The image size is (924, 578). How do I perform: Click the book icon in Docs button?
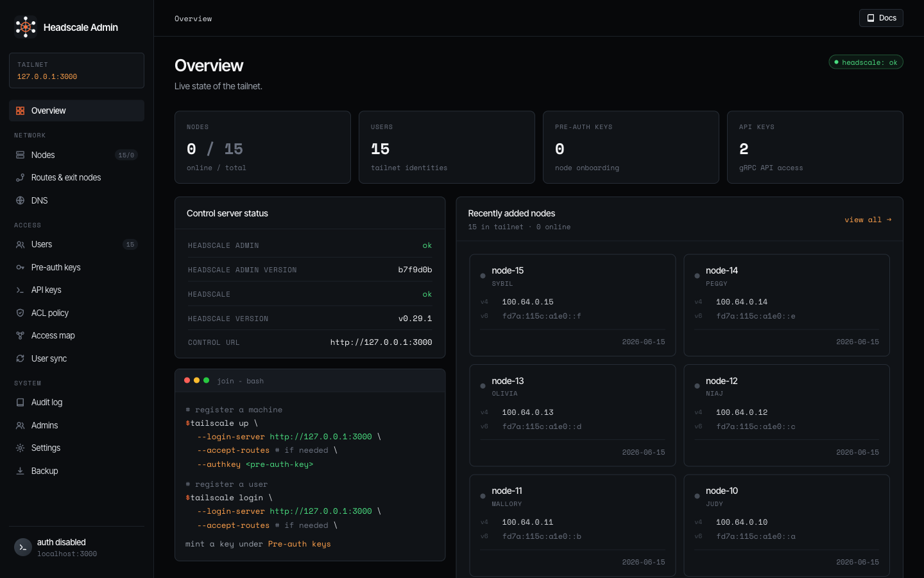pos(871,18)
